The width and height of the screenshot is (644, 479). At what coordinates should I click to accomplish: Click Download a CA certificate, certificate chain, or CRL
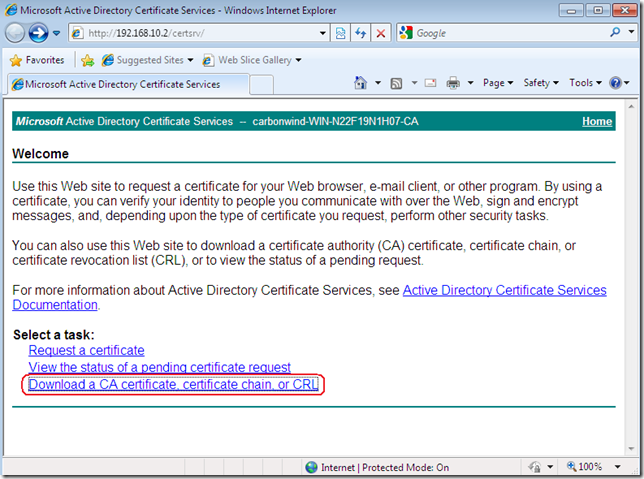[173, 385]
